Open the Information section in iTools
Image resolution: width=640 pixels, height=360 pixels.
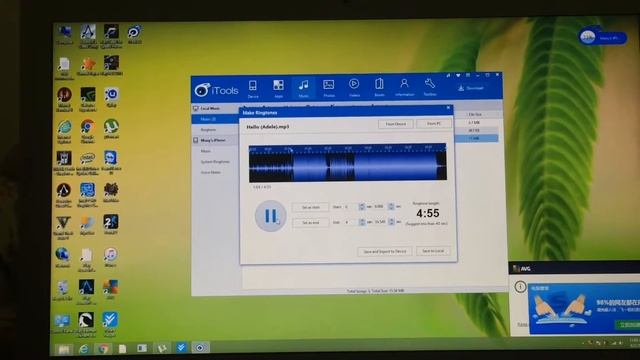[x=404, y=87]
